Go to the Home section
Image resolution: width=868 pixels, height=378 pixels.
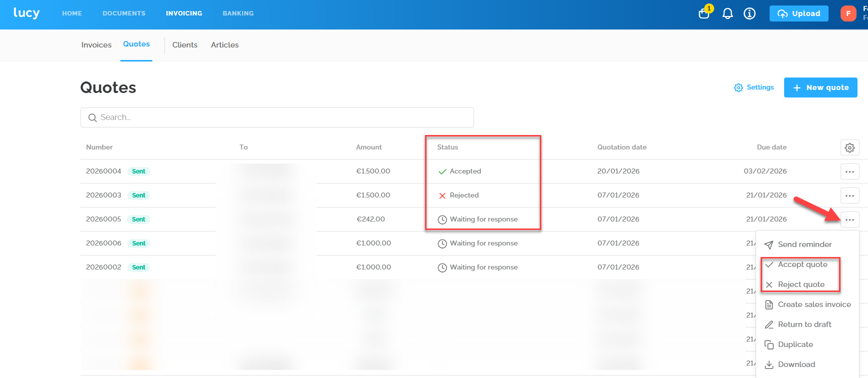[72, 13]
